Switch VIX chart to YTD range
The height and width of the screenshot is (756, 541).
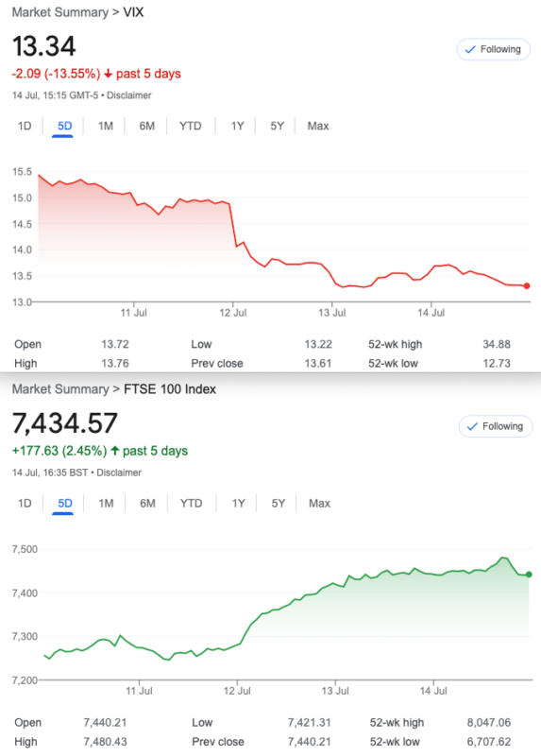coord(191,127)
